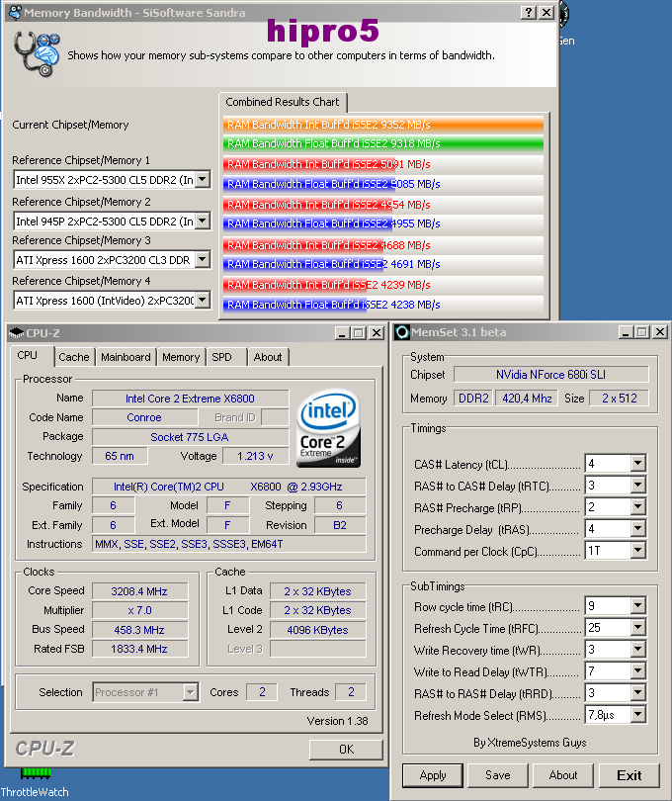Click the Intel Core 2 Extreme logo

328,427
